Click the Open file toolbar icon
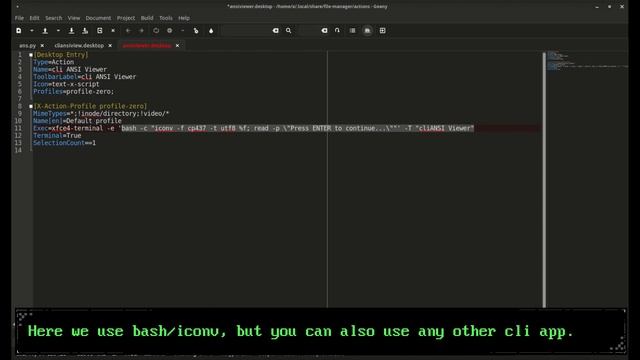This screenshot has width=640, height=360. tap(45, 31)
